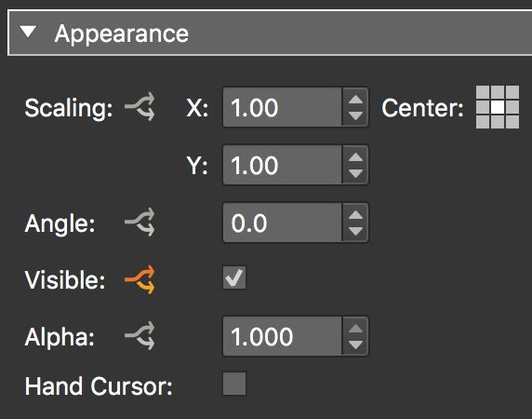Click the Scaling variable binding arrow icon

coord(140,107)
